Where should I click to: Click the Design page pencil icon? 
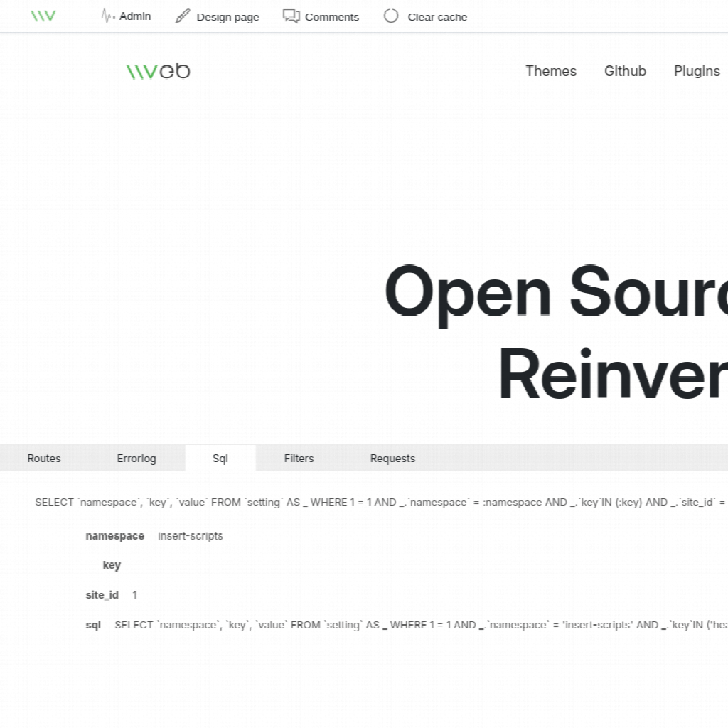[x=183, y=16]
